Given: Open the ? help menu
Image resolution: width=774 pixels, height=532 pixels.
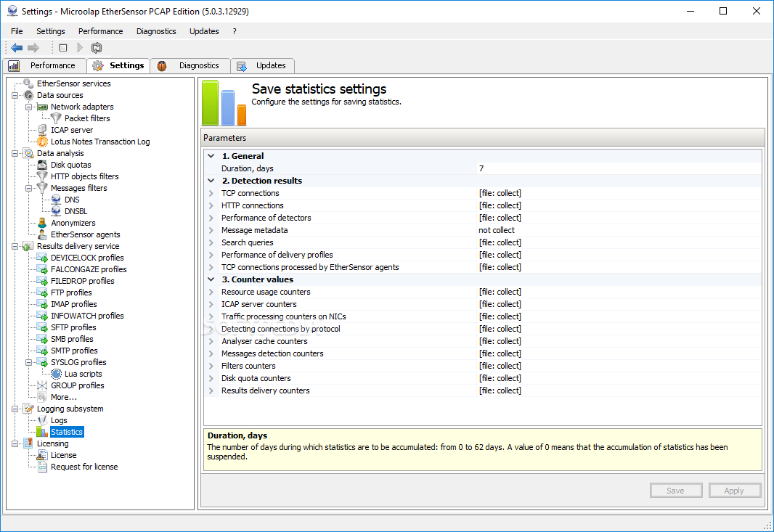Looking at the screenshot, I should pos(235,31).
